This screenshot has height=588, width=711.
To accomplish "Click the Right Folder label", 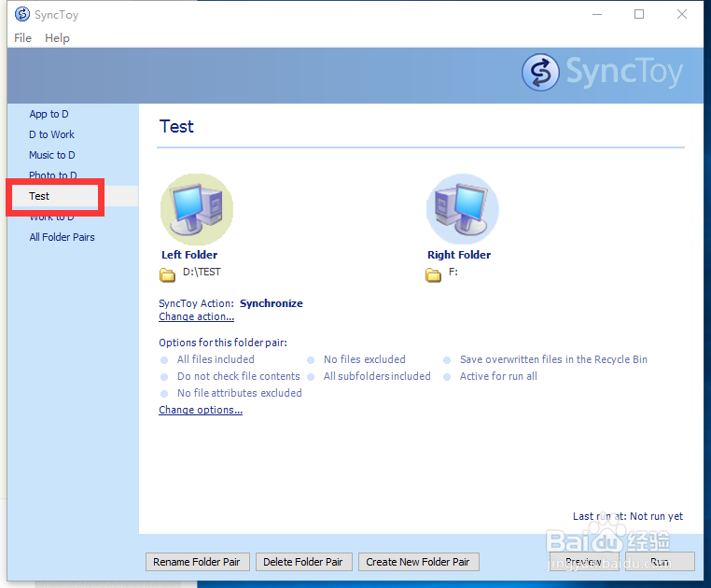I will tap(459, 255).
